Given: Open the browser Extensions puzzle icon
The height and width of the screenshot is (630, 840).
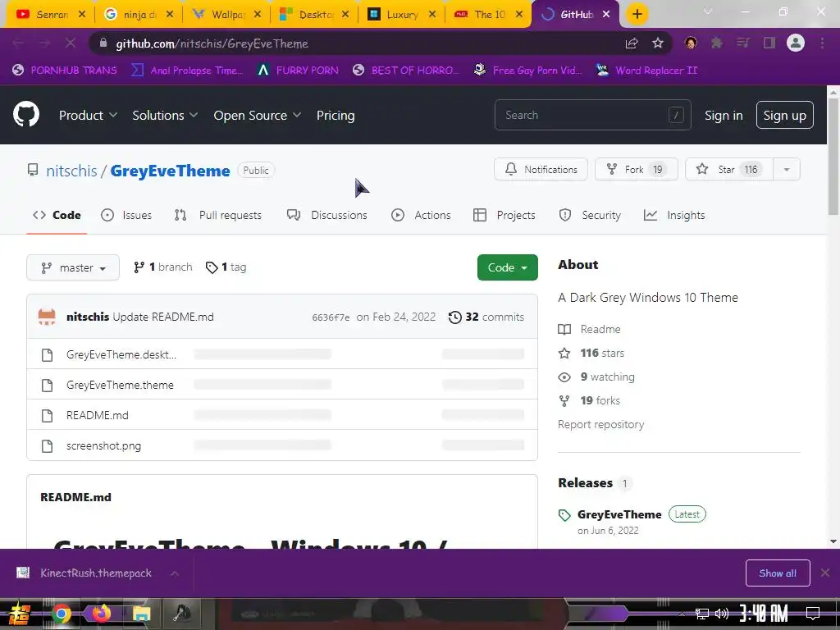Looking at the screenshot, I should coord(716,43).
